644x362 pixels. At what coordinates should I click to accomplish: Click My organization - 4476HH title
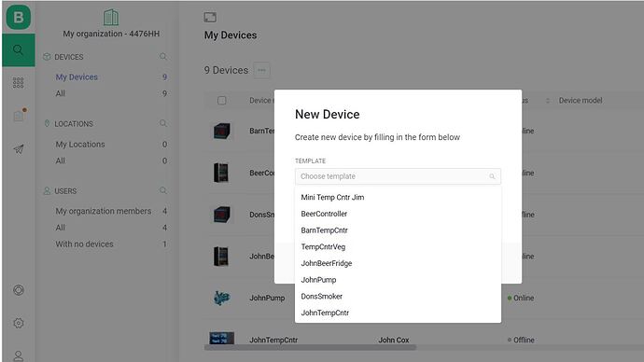pyautogui.click(x=111, y=35)
